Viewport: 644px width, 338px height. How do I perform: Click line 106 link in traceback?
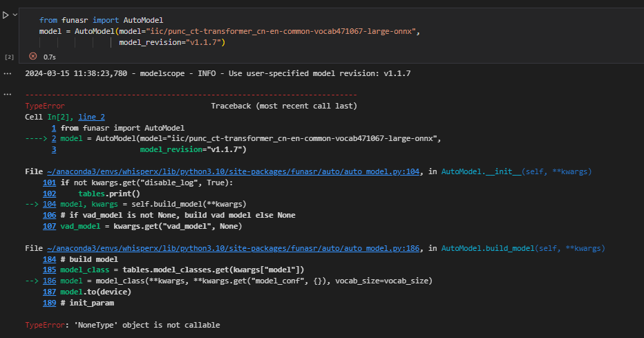pyautogui.click(x=49, y=215)
